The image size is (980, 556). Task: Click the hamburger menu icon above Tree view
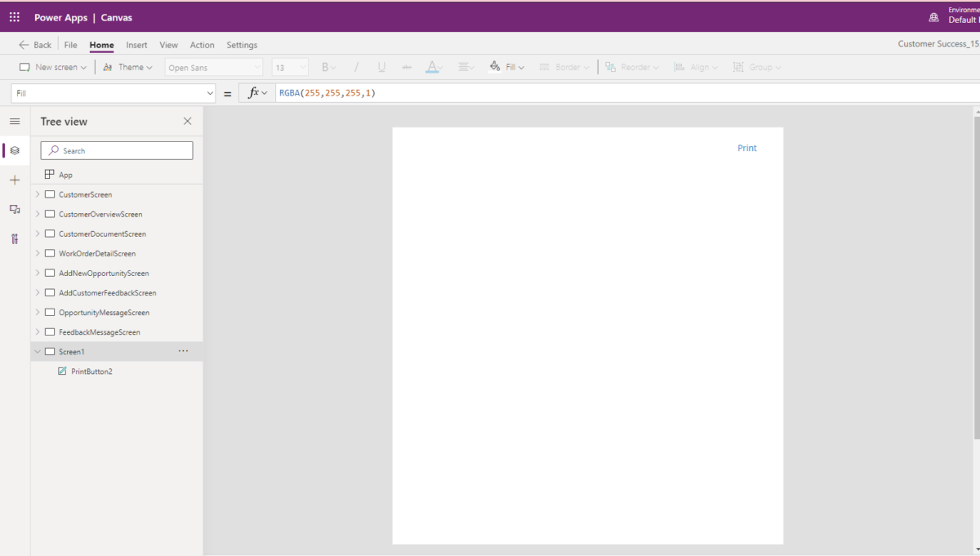(x=15, y=121)
